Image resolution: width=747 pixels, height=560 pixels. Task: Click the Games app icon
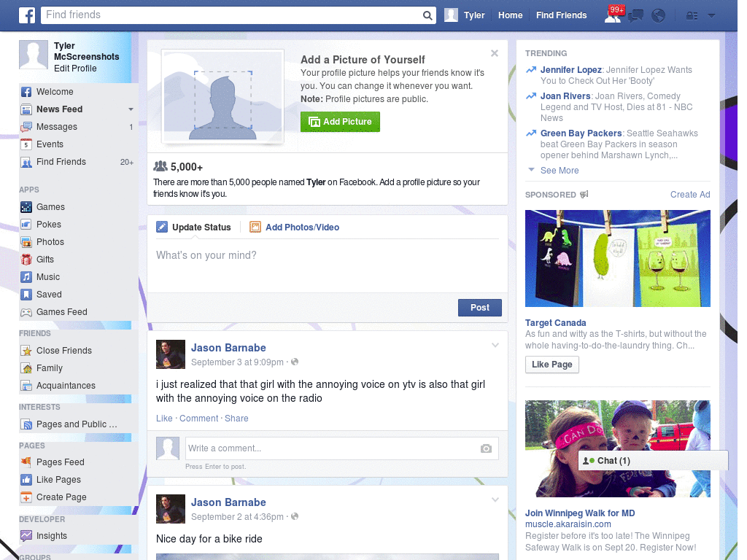26,207
